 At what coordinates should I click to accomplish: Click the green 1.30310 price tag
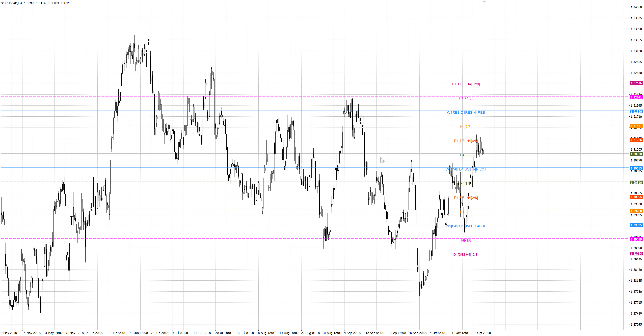point(636,182)
